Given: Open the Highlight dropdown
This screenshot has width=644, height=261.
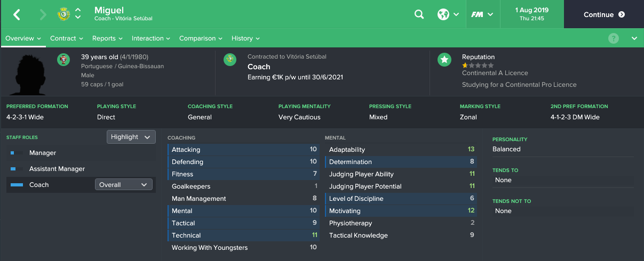Looking at the screenshot, I should [131, 137].
